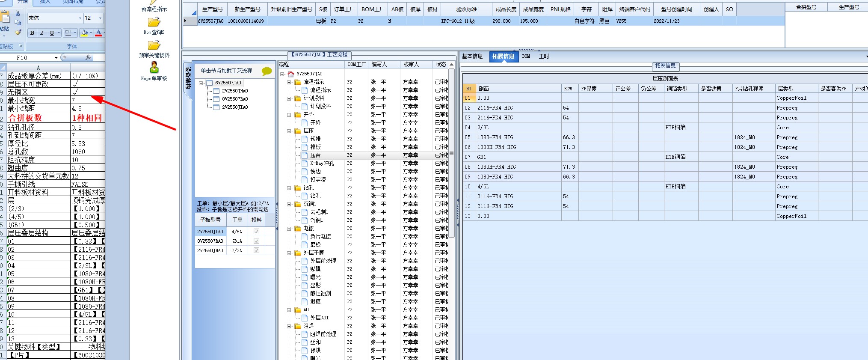
Task: Toggle Bold formatting in Excel
Action: (x=33, y=33)
